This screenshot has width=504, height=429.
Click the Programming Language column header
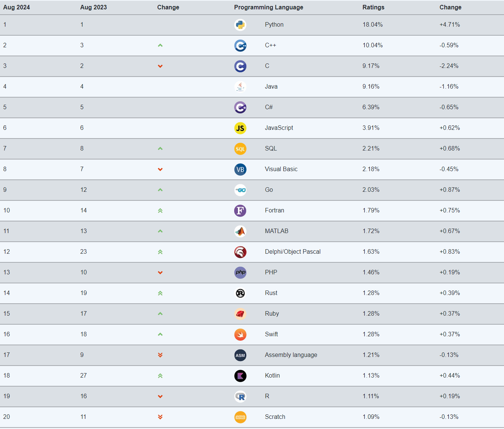click(x=269, y=7)
